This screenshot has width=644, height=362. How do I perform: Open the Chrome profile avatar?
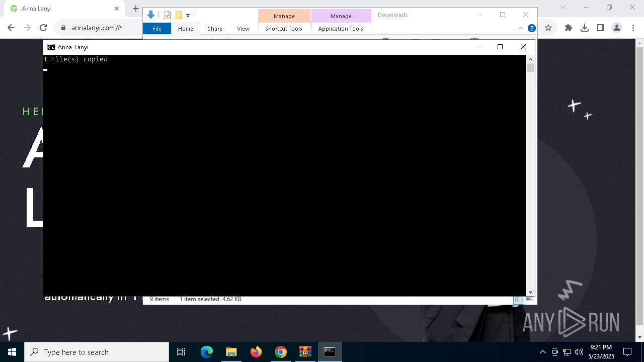pos(617,28)
